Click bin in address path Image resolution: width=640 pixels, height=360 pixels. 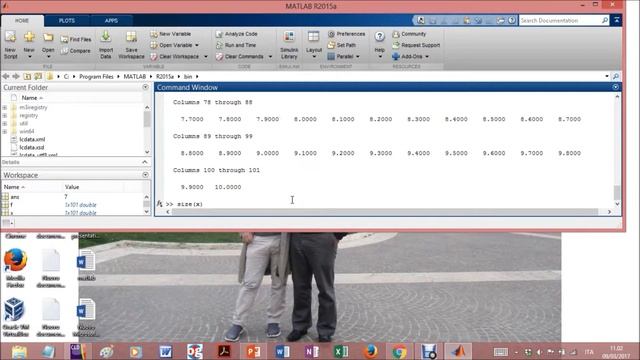coord(188,76)
